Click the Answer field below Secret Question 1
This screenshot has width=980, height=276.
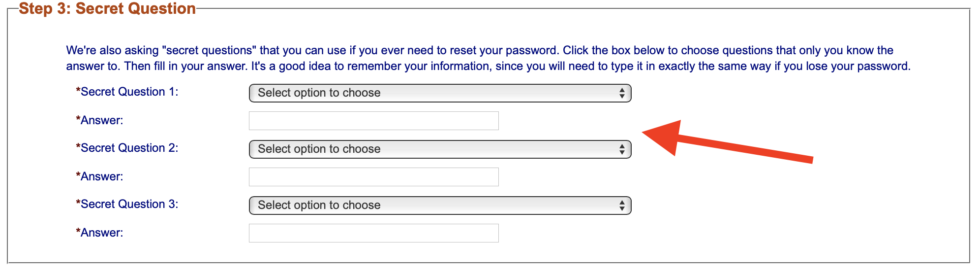coord(373,121)
